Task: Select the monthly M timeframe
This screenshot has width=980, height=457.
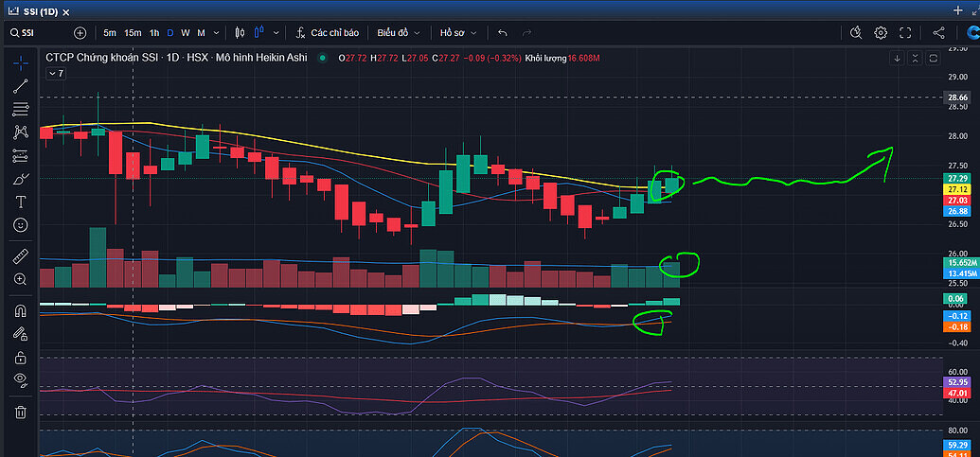Action: 201,33
